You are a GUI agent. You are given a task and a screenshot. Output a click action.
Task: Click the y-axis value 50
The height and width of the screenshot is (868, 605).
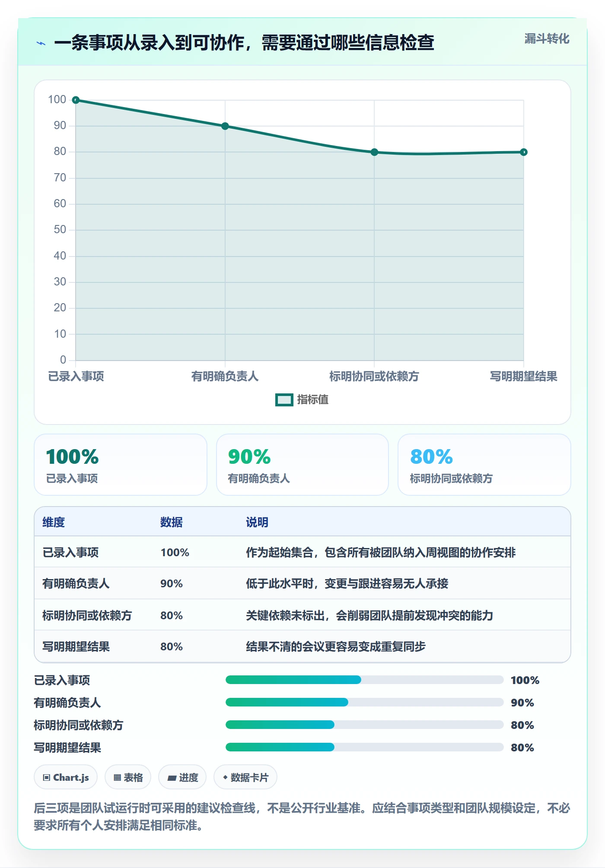[60, 230]
